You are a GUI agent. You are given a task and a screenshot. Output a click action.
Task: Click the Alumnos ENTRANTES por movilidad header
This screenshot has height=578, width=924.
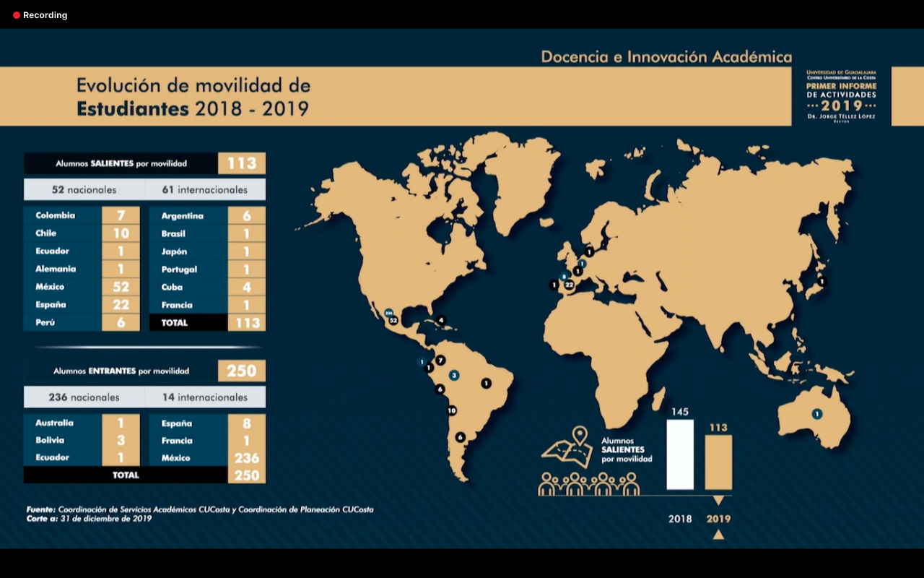click(121, 371)
